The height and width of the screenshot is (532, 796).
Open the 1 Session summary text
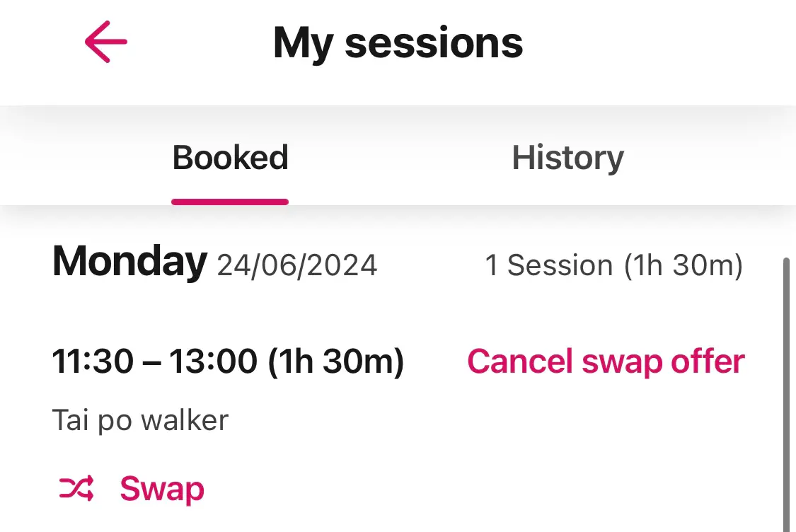pyautogui.click(x=613, y=265)
